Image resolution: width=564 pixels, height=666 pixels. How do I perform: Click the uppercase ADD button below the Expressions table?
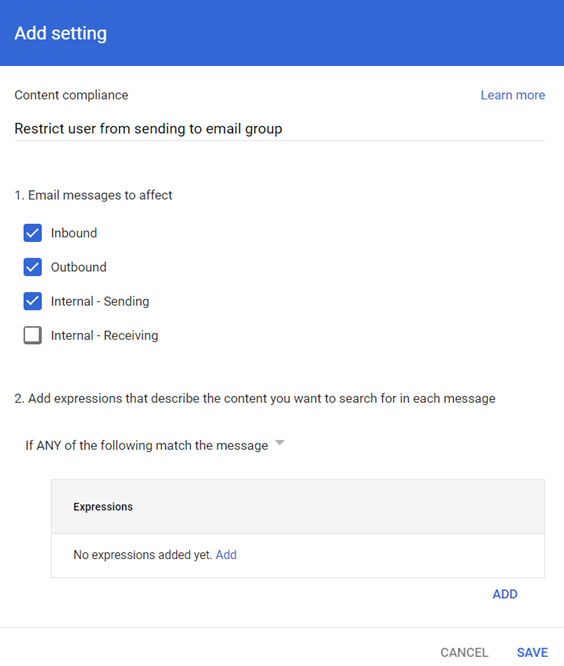[x=505, y=594]
